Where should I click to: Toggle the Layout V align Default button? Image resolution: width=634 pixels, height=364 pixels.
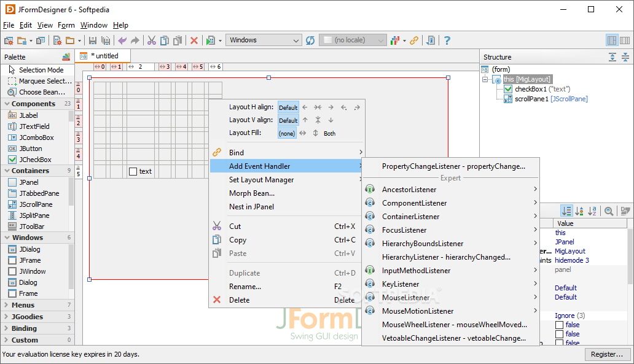click(x=288, y=120)
